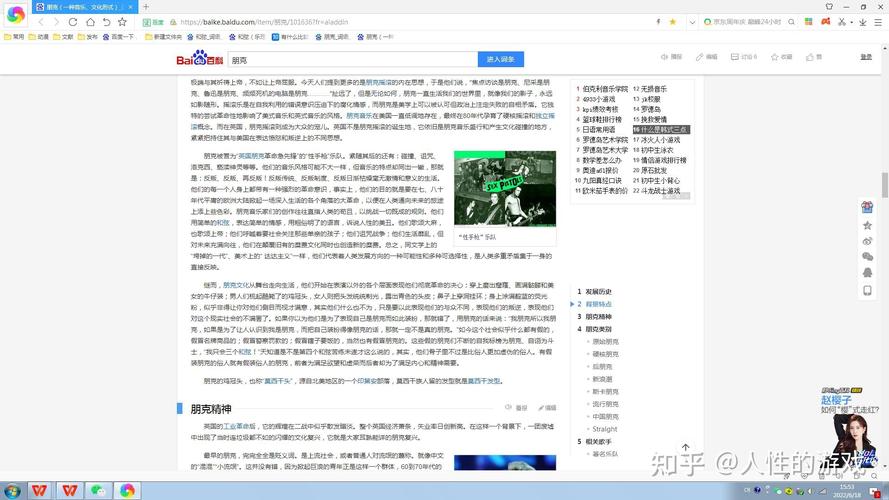Click 日语常用语 in hot search list
Screen dimensions: 889x500
pyautogui.click(x=599, y=130)
